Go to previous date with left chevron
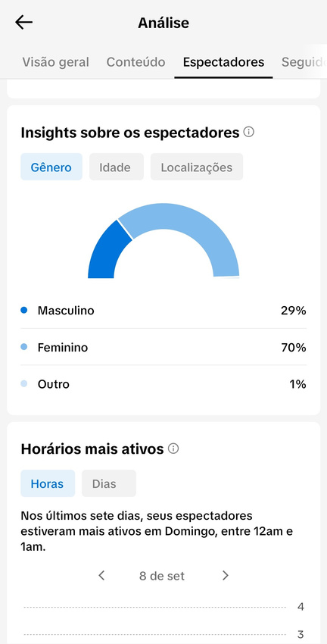This screenshot has height=644, width=327. 101,575
